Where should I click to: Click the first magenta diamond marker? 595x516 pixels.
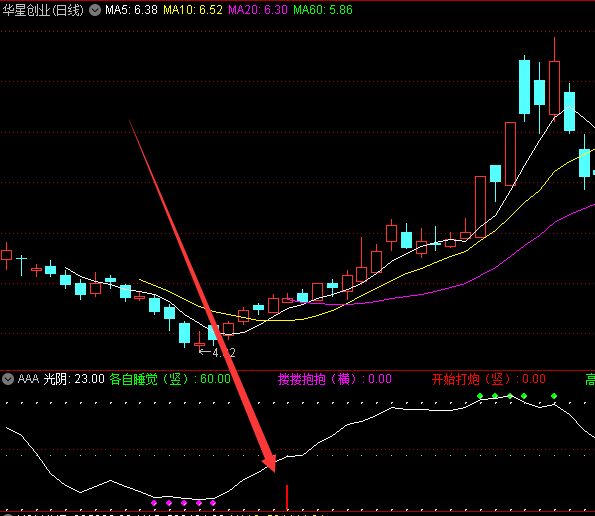click(x=154, y=503)
